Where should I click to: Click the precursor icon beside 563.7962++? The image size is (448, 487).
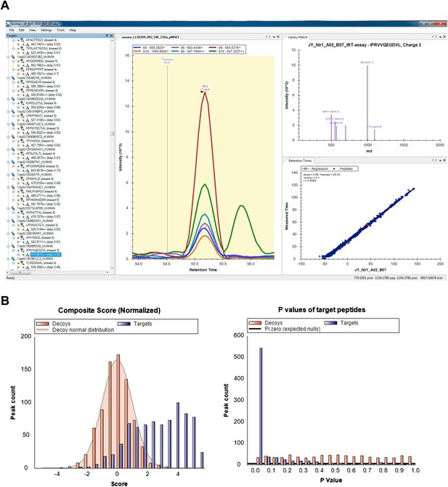pyautogui.click(x=28, y=65)
